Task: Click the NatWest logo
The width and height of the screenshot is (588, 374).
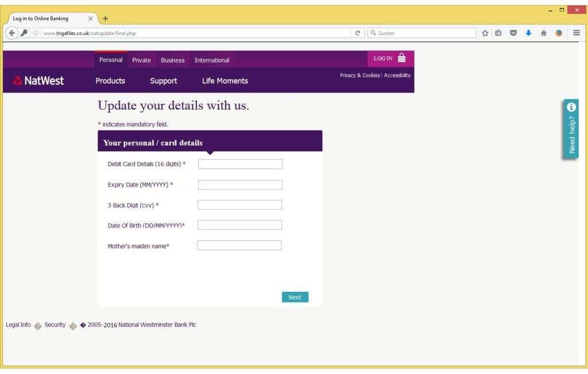Action: pos(38,80)
